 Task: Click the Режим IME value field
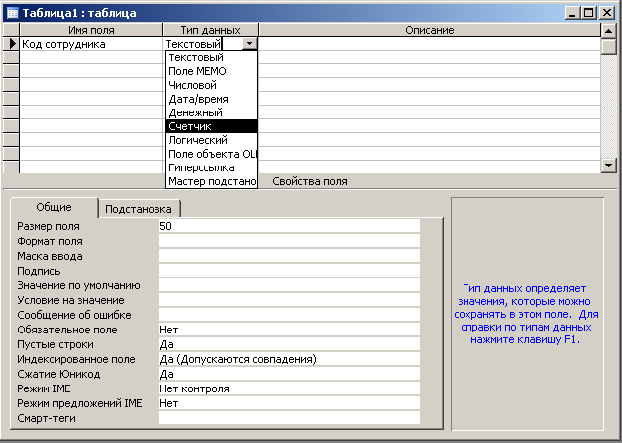click(x=289, y=389)
